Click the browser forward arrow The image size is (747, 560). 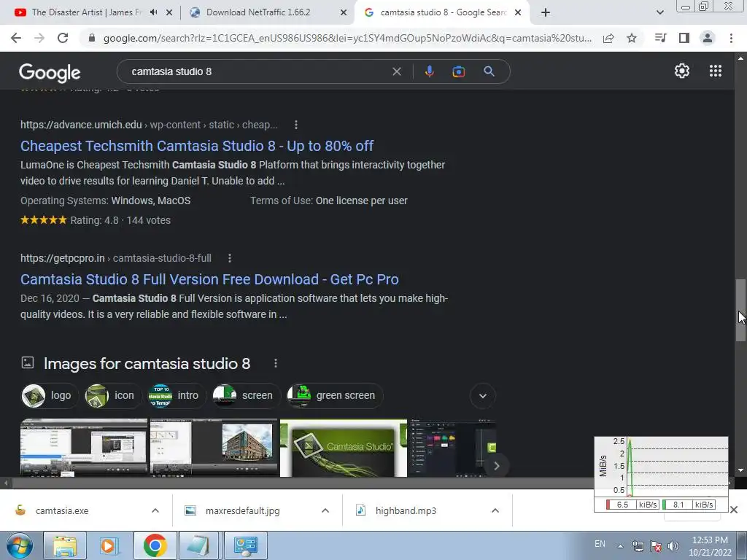pyautogui.click(x=39, y=38)
